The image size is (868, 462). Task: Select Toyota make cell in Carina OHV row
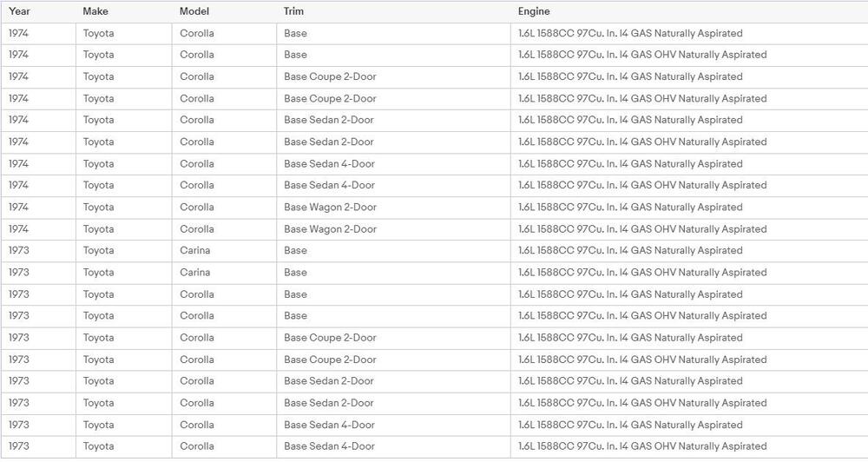[x=123, y=273]
